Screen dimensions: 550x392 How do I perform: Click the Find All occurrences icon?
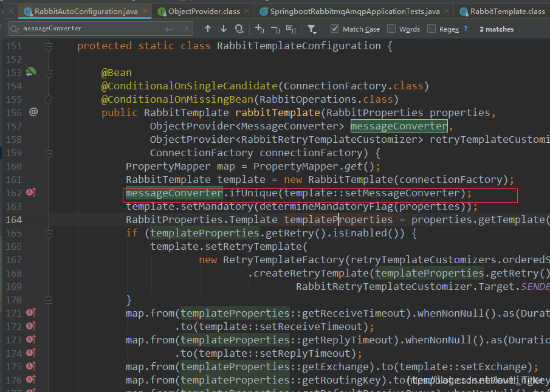[x=239, y=29]
